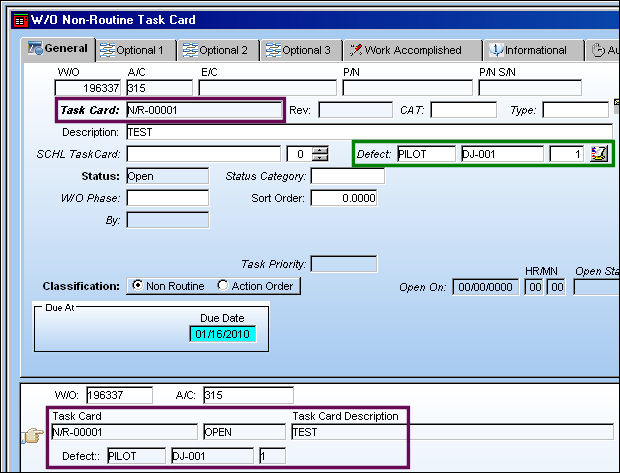Viewport: 620px width, 473px height.
Task: Click the SCHL TaskCard text field
Action: tap(203, 154)
